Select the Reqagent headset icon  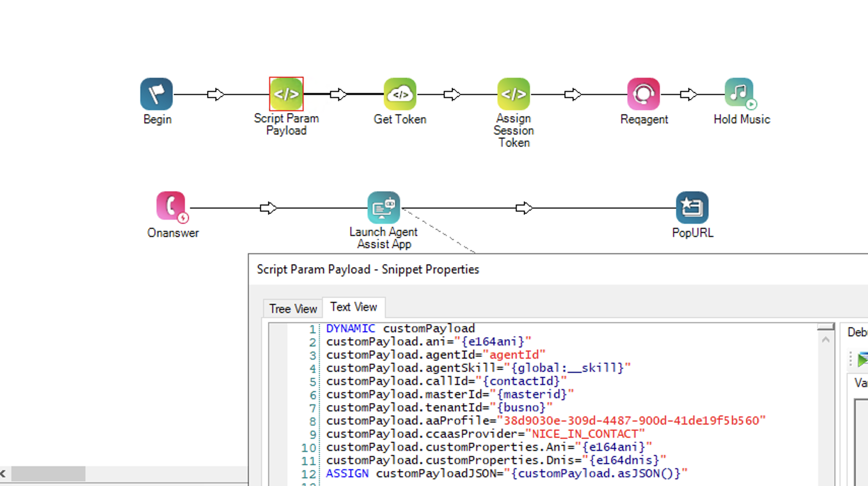point(644,94)
